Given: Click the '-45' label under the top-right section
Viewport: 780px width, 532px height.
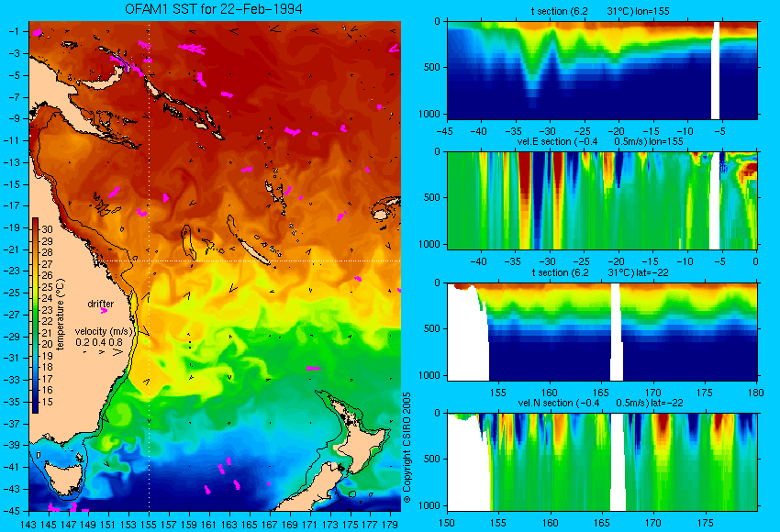Looking at the screenshot, I should click(x=444, y=131).
